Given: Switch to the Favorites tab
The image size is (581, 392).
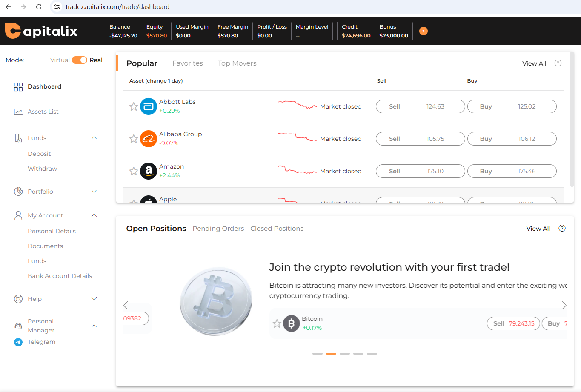Looking at the screenshot, I should pos(188,63).
